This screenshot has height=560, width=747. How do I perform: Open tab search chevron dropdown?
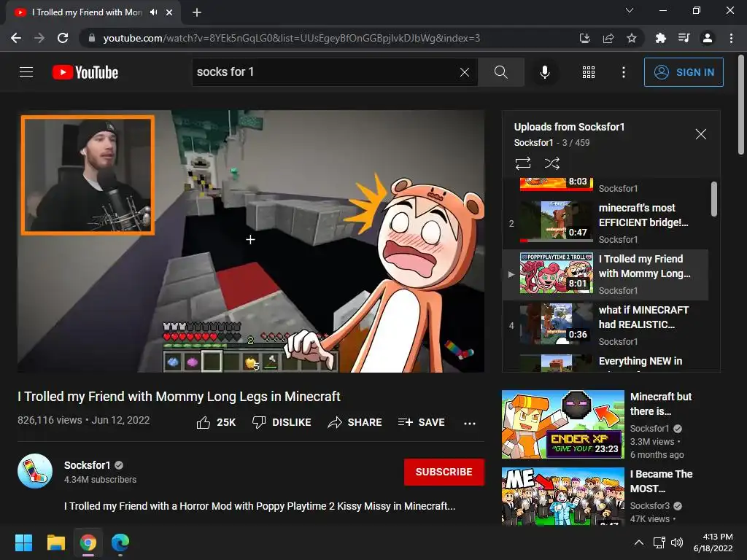point(630,10)
